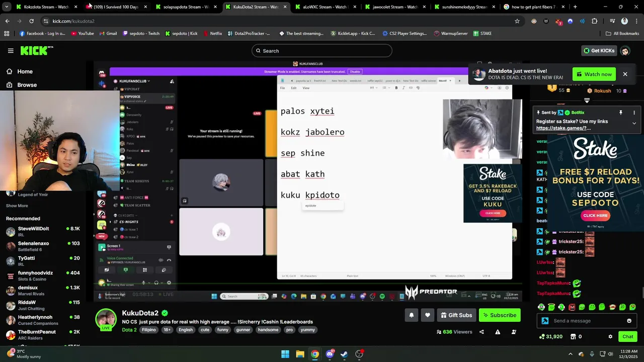Bookmark this page with star icon
The width and height of the screenshot is (644, 362).
(517, 21)
